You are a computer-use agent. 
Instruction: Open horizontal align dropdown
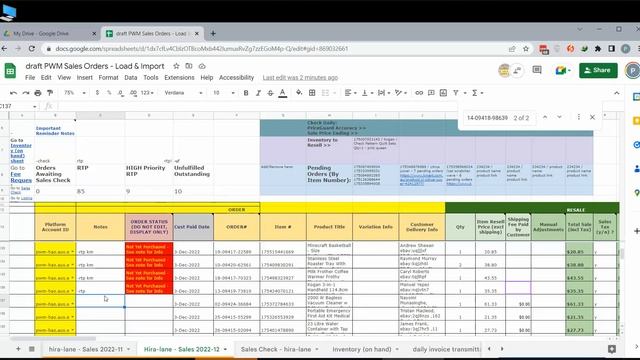tap(350, 93)
